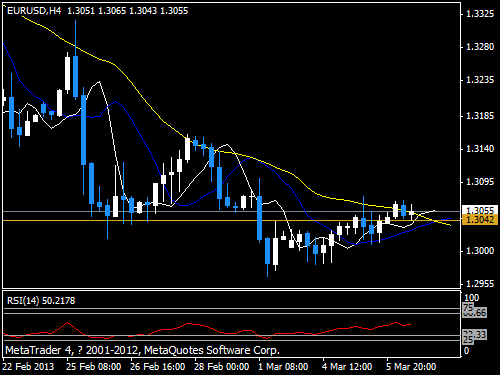Click the 1 Mar 08:00 time label
Screen dimensions: 500x375
[x=283, y=367]
